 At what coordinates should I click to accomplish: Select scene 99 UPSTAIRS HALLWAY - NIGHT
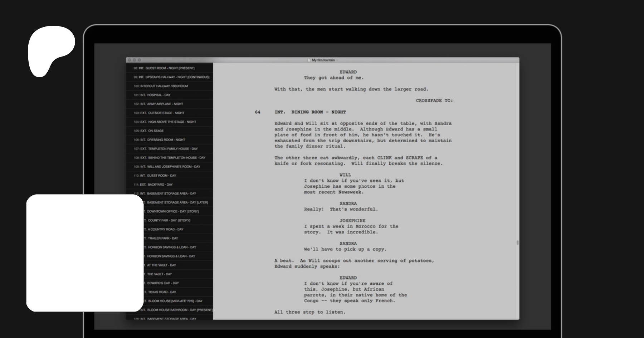coord(169,77)
